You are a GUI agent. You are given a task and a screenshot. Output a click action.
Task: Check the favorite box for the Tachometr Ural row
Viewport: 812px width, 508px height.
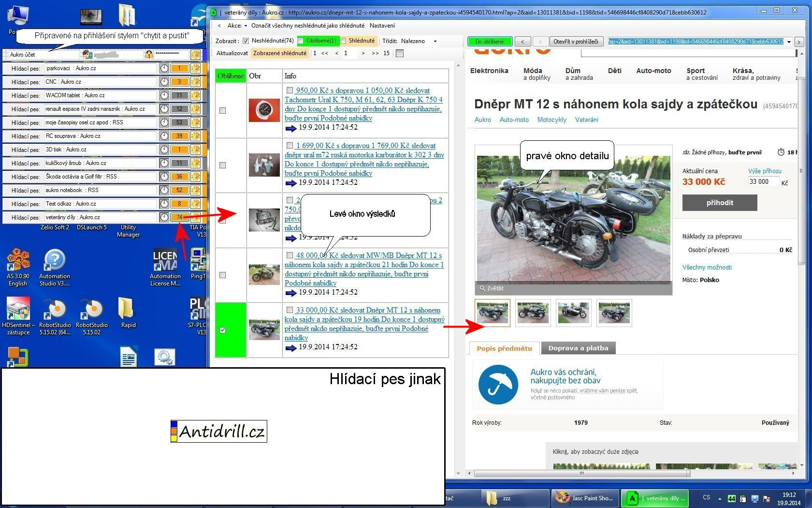(x=223, y=110)
